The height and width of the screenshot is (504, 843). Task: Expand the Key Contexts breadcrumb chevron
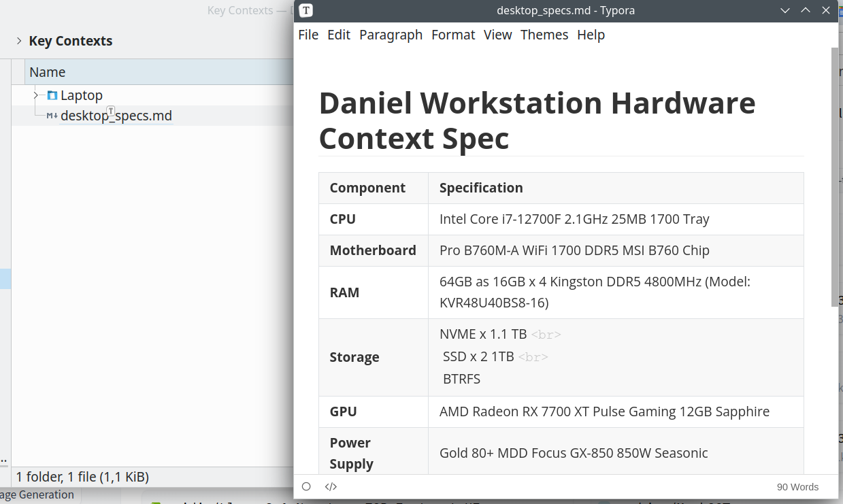point(19,41)
